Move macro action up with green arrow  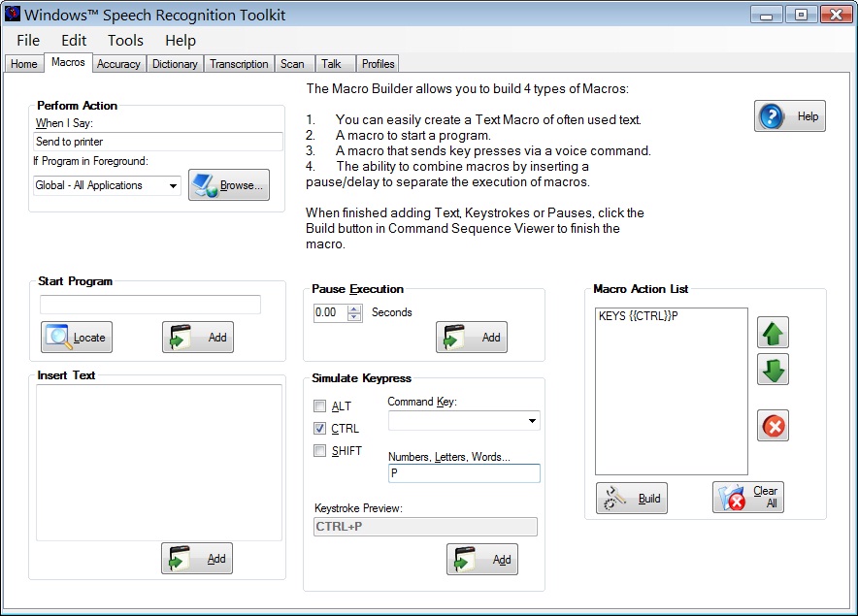[773, 333]
